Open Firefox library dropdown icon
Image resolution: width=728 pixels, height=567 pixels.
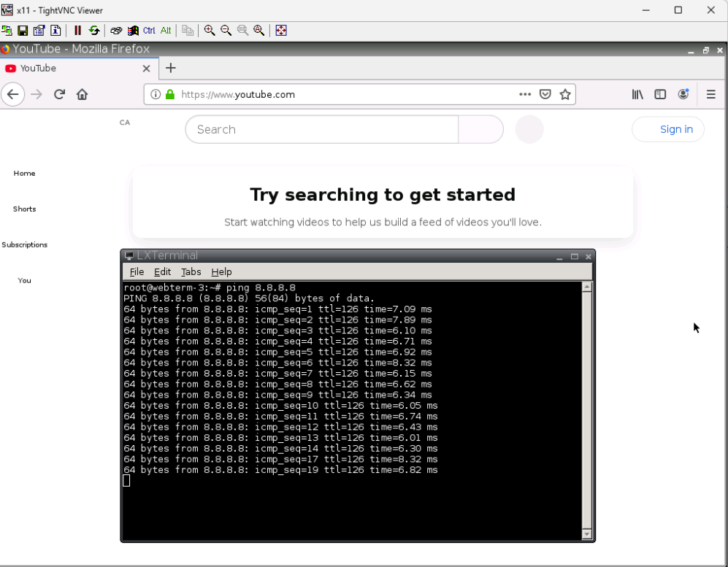tap(637, 94)
